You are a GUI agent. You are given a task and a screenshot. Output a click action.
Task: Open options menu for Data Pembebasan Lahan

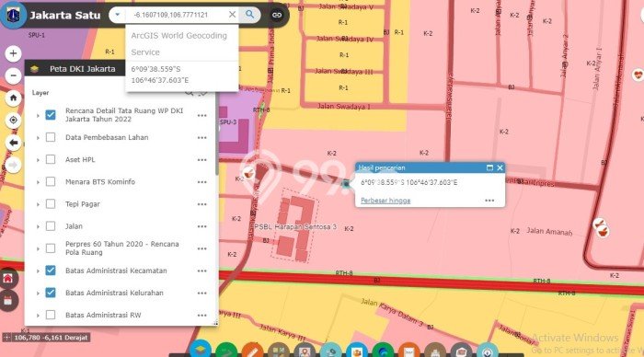201,138
